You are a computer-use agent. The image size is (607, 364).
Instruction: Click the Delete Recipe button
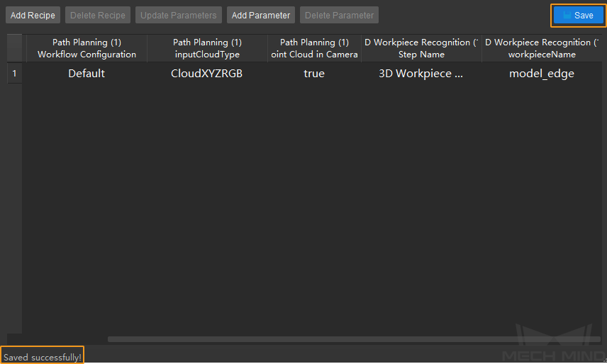98,15
